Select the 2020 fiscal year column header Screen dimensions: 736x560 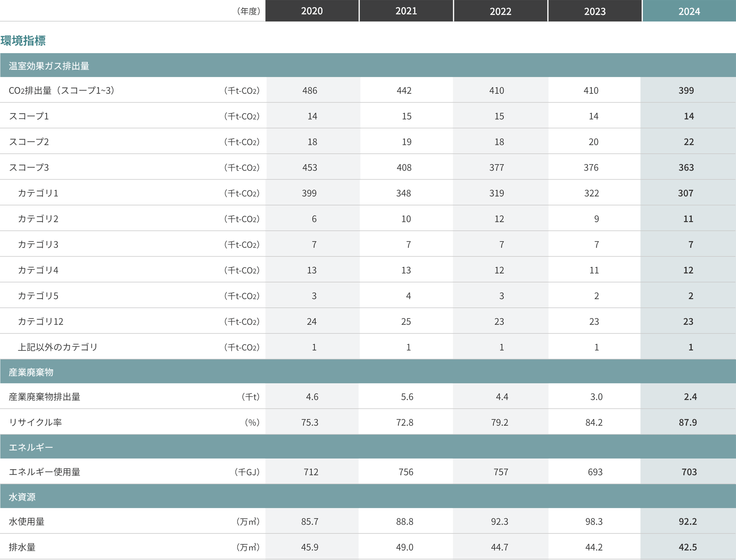[312, 11]
